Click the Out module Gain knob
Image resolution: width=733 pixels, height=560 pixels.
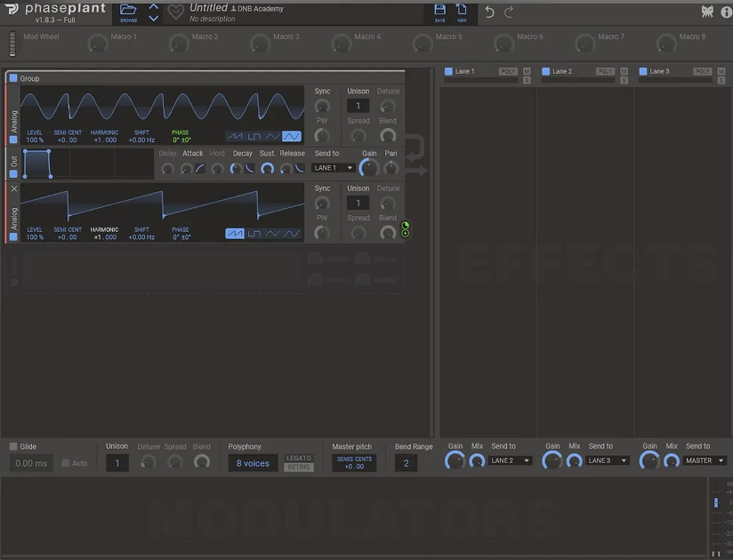(x=369, y=168)
